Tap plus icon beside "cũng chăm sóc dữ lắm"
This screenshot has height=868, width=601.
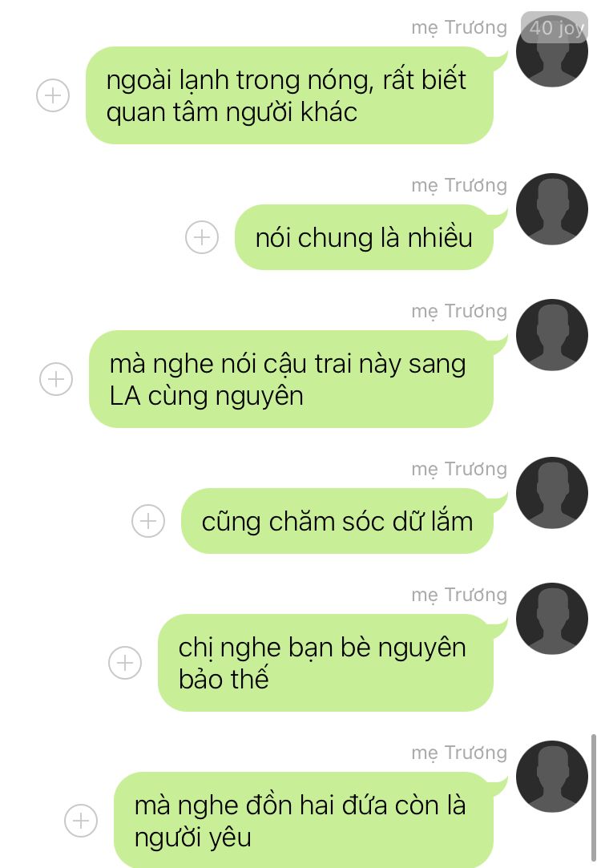tap(147, 521)
